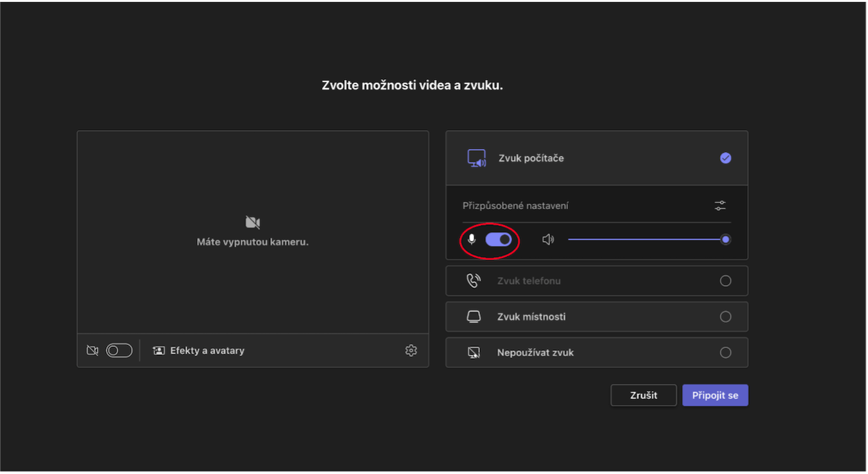Adjust the speaker volume slider
This screenshot has width=868, height=474.
(649, 240)
